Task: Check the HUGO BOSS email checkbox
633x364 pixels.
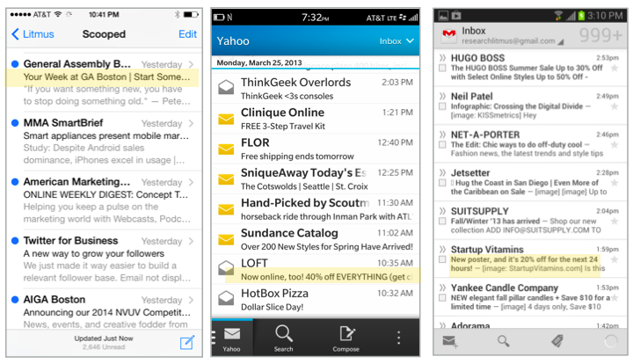Action: 442,68
